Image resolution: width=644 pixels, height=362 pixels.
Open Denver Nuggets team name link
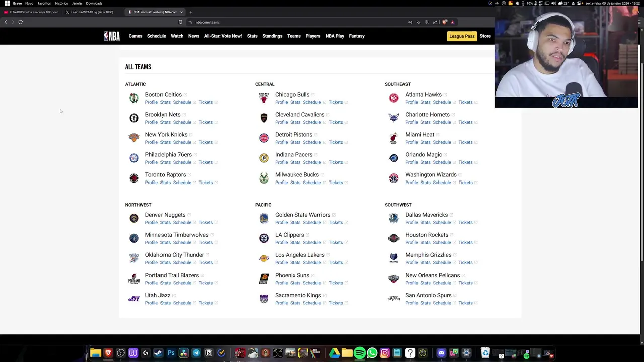[165, 215]
